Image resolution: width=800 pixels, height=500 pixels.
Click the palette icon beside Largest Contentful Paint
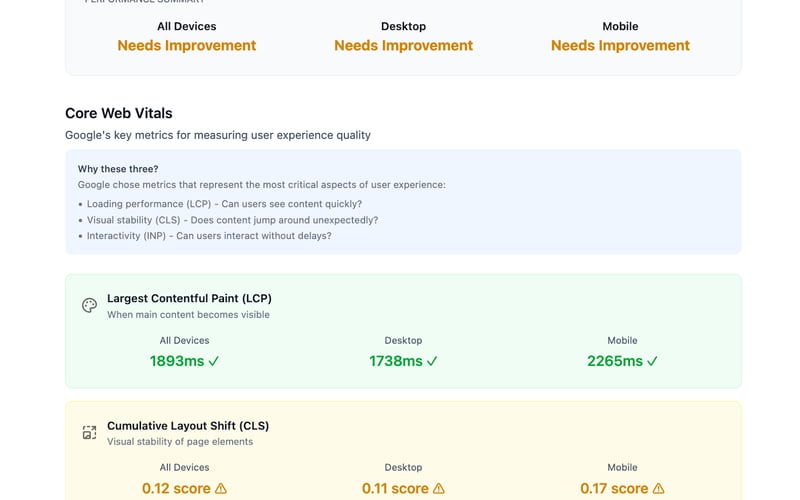89,305
